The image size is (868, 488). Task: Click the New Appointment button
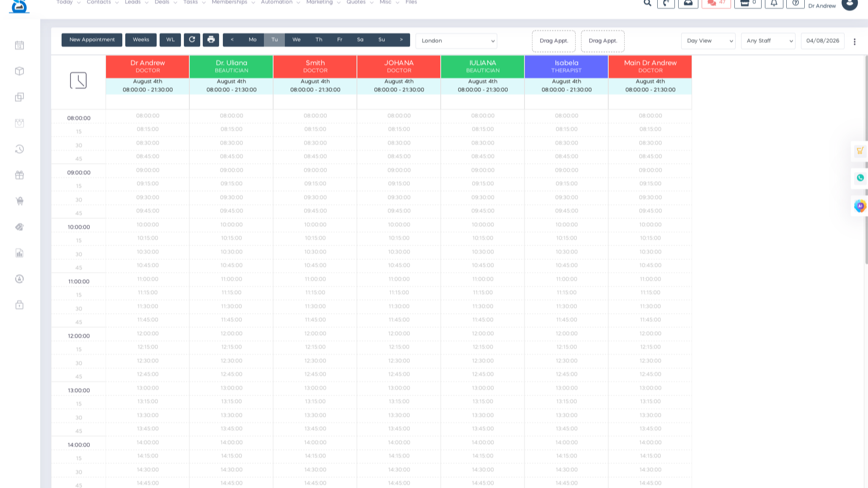pos(92,40)
